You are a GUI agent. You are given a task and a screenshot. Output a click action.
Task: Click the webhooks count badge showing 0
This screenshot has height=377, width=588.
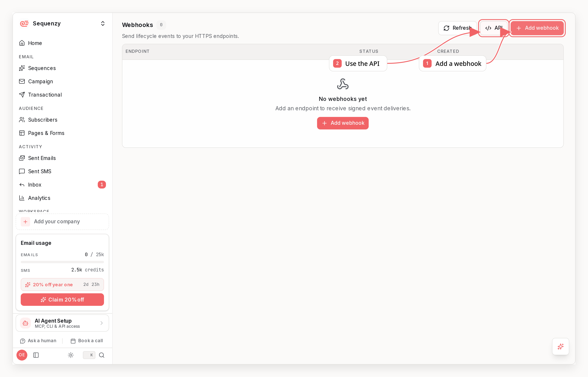(x=161, y=25)
